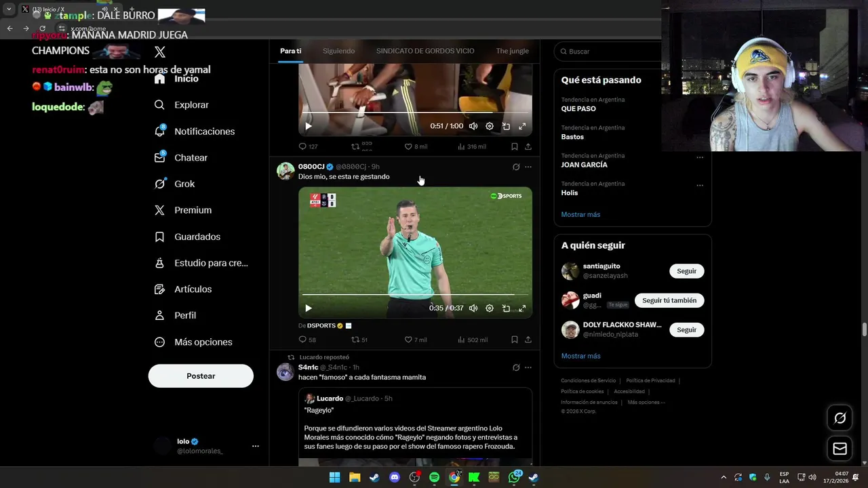The height and width of the screenshot is (488, 868).
Task: Open Grok explain icon on S4n1c post
Action: click(516, 367)
